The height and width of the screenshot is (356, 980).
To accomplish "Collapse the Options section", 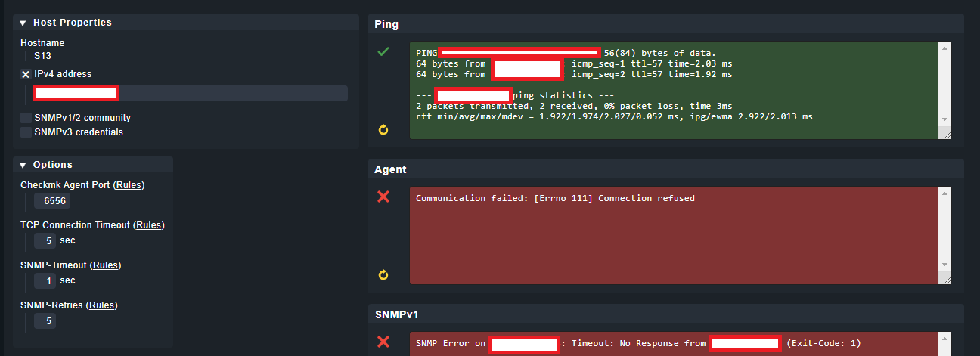I will (23, 165).
